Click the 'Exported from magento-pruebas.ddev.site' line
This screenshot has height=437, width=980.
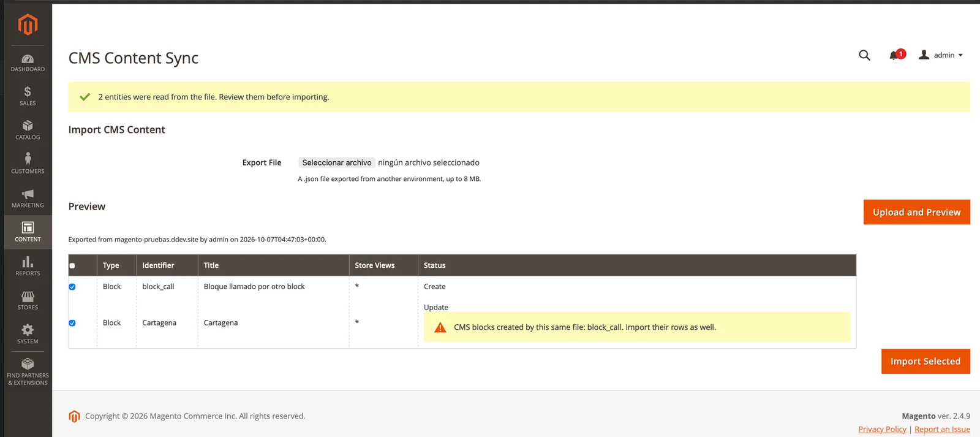point(197,240)
